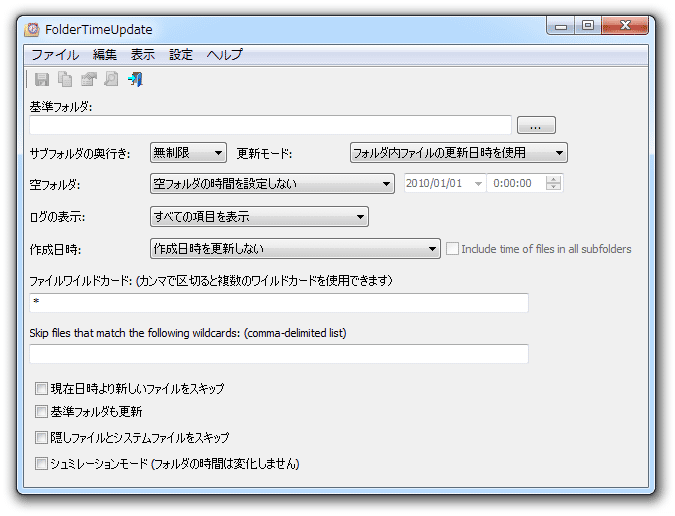Click the ログの表示: label

(x=57, y=217)
